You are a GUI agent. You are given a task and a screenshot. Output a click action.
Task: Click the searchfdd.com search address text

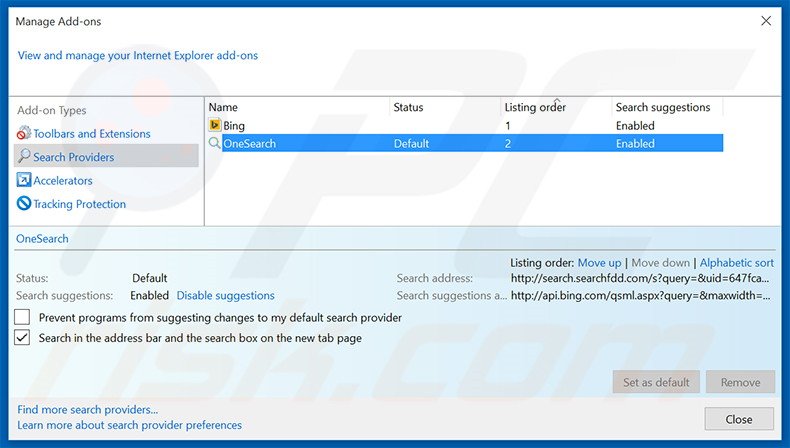640,278
